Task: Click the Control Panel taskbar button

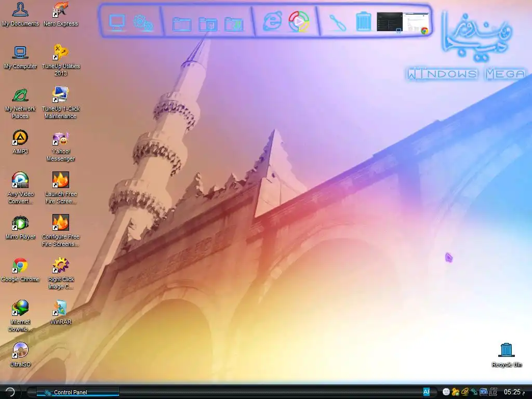Action: click(78, 392)
